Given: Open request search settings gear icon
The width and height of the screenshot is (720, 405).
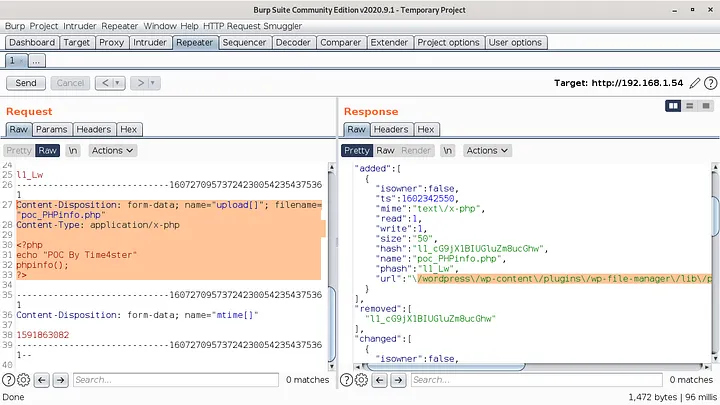Looking at the screenshot, I should click(x=23, y=380).
